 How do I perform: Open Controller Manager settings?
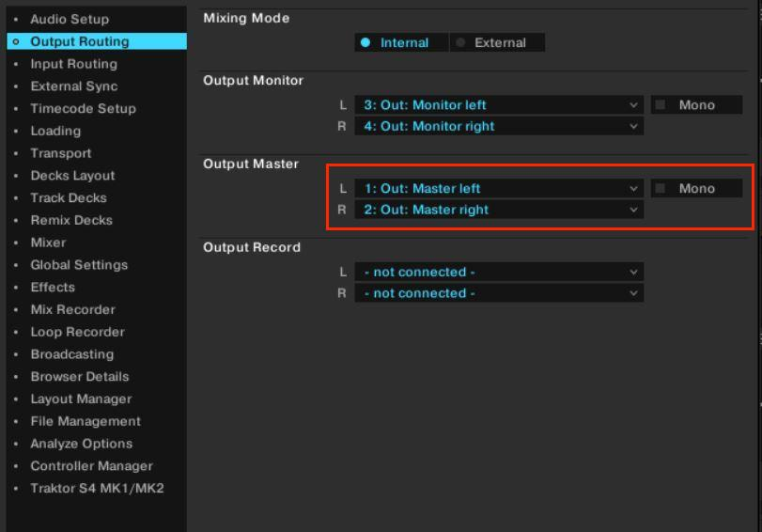[x=91, y=466]
